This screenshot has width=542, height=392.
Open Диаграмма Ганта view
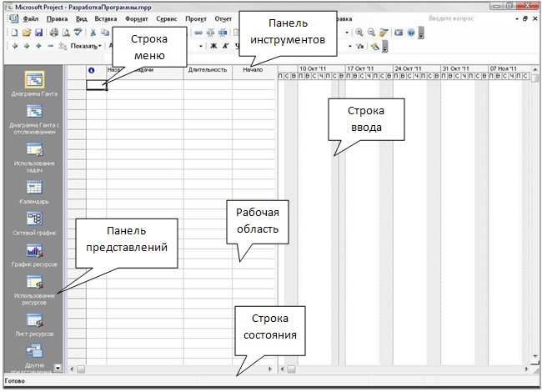[34, 84]
